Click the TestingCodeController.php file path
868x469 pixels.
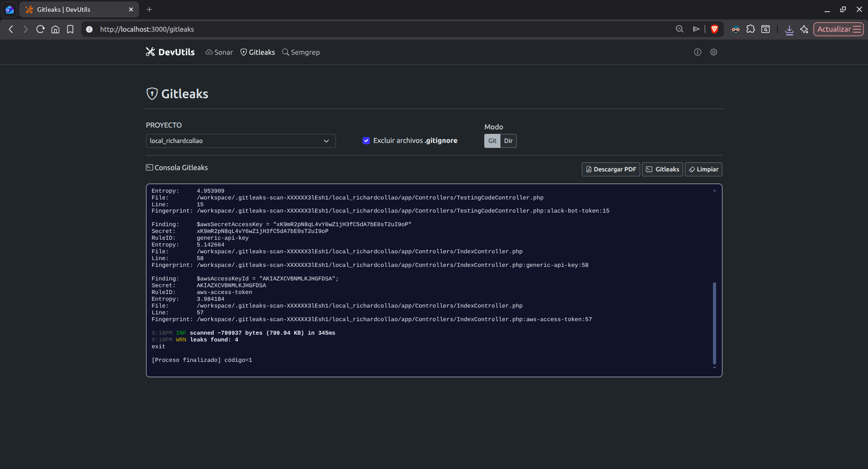(x=370, y=198)
